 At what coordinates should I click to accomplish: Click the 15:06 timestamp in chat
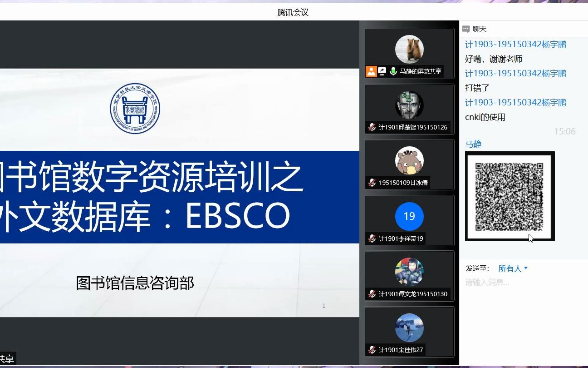(x=565, y=132)
